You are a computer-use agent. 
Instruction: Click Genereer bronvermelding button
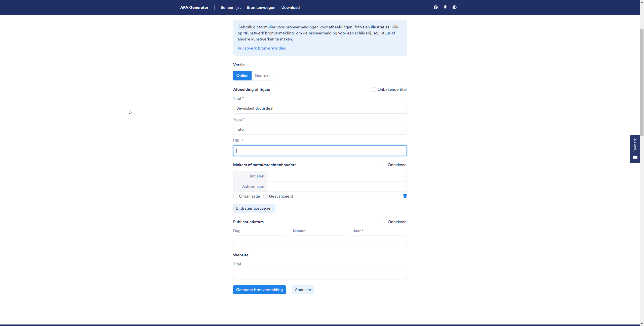pyautogui.click(x=259, y=290)
